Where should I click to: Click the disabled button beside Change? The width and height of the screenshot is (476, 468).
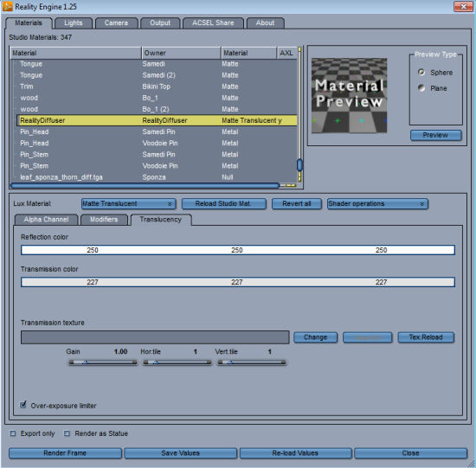pos(367,337)
